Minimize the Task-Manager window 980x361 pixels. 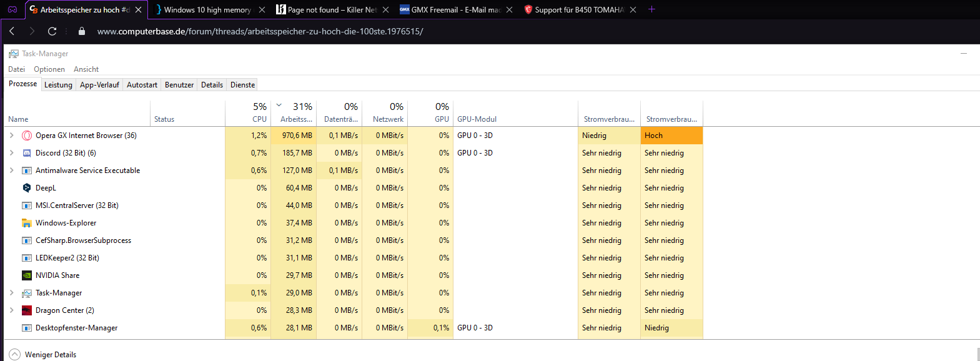tap(964, 54)
